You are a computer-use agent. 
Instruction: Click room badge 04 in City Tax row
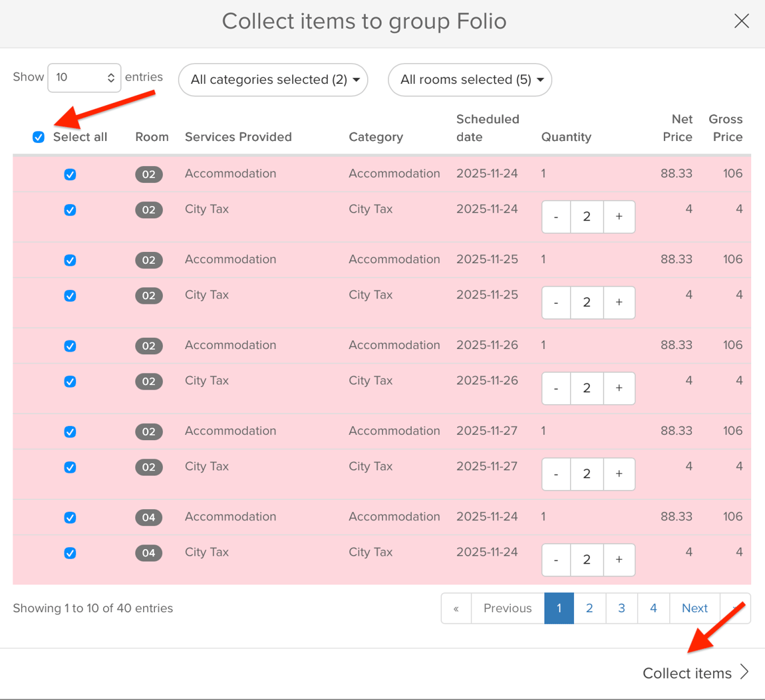click(149, 553)
